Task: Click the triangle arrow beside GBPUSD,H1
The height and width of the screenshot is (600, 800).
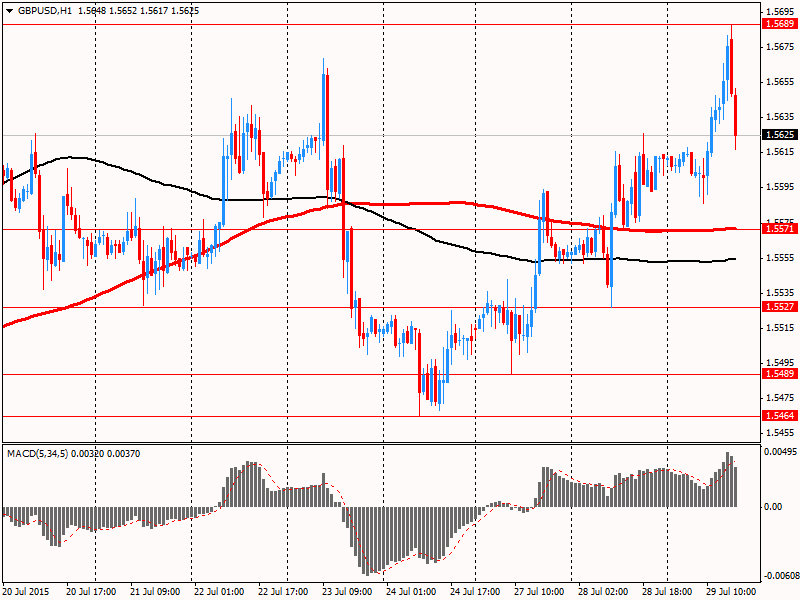Action: click(x=9, y=10)
